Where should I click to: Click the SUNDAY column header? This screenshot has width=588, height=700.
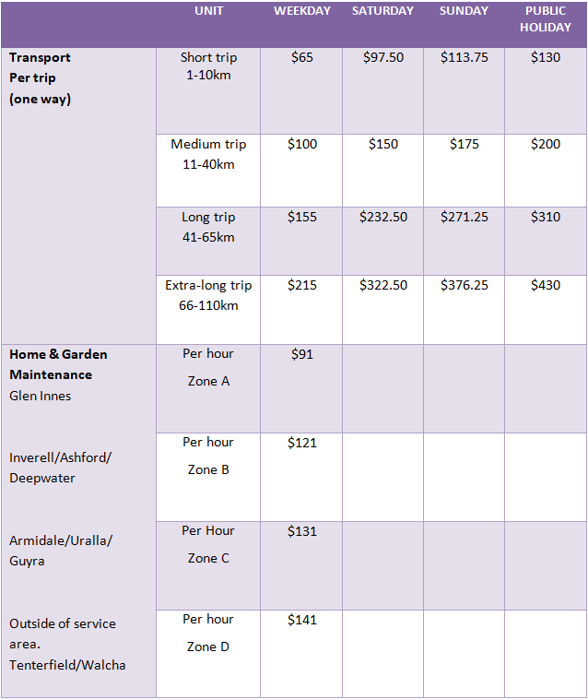[x=465, y=11]
